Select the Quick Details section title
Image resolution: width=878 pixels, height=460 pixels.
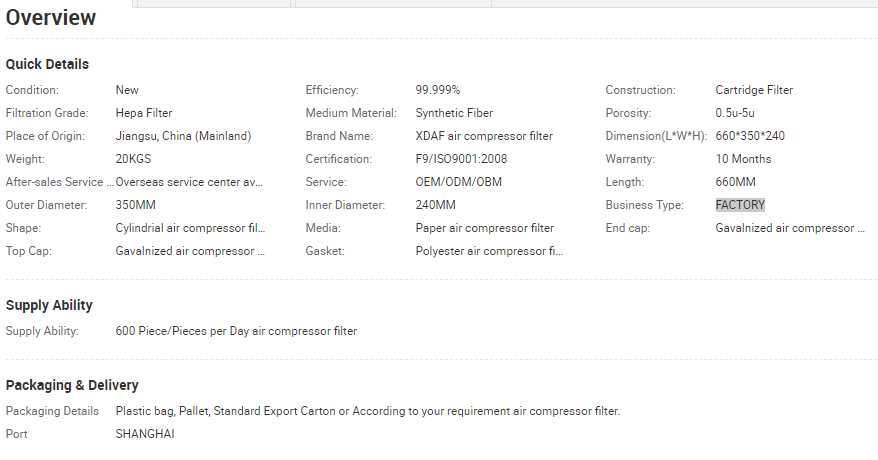pos(47,64)
